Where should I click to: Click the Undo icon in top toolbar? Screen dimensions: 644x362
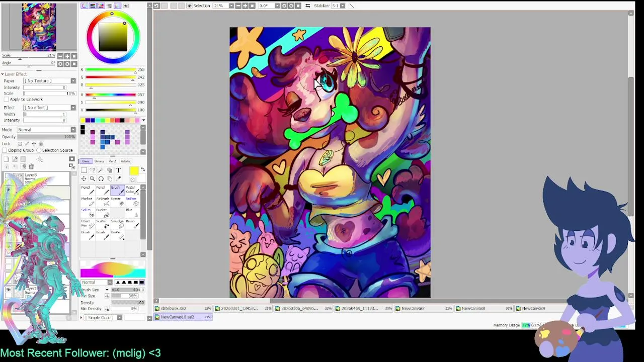point(156,6)
